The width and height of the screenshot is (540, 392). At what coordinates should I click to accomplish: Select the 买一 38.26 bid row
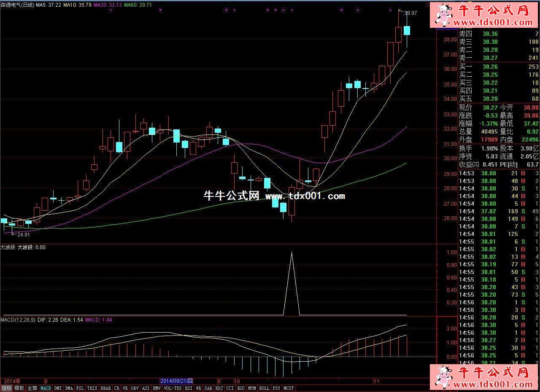[x=499, y=67]
